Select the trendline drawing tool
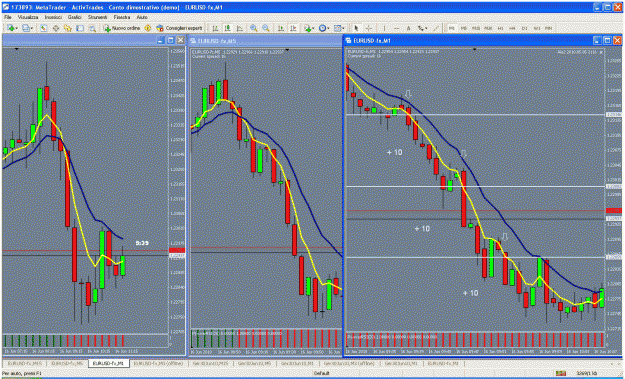This screenshot has height=379, width=625. (436, 28)
